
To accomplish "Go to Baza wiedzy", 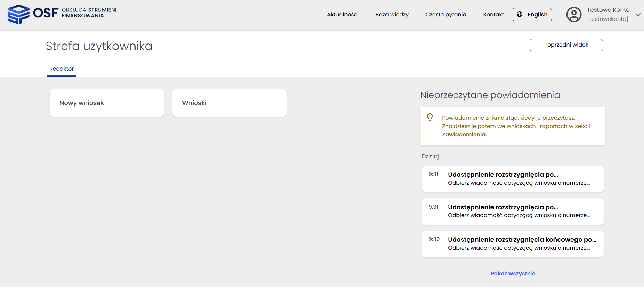I will pos(392,15).
